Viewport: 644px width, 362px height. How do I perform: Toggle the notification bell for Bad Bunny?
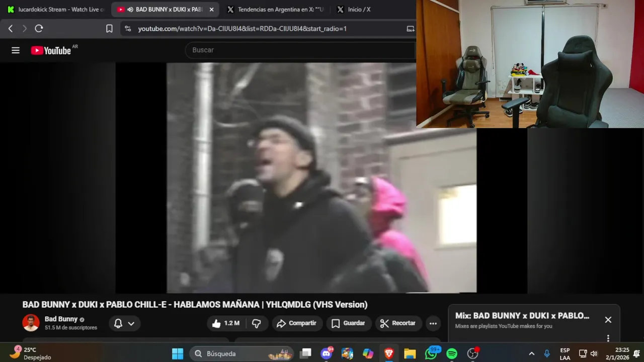tap(118, 323)
